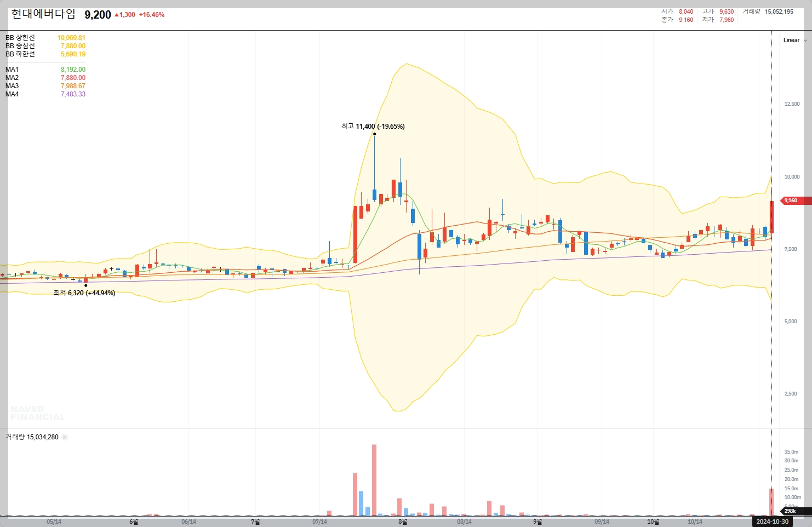Click the 07/14 date label on the time axis

pos(319,522)
